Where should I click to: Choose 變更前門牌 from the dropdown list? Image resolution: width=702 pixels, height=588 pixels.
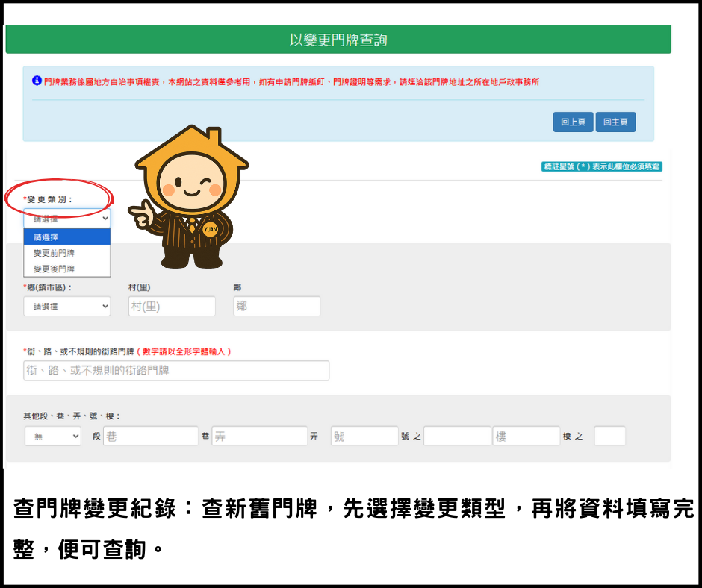coord(66,253)
